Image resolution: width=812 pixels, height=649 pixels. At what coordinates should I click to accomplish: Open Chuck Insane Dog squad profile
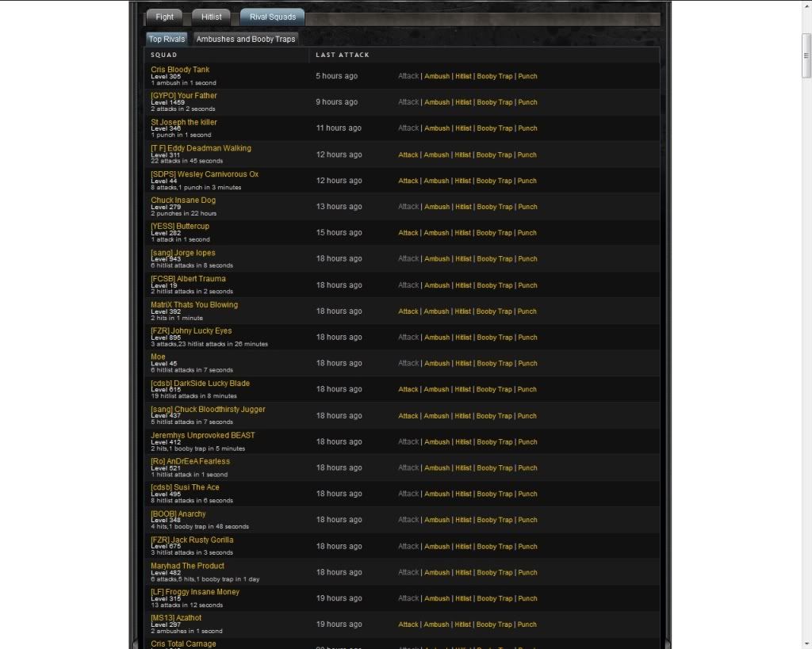tap(183, 200)
